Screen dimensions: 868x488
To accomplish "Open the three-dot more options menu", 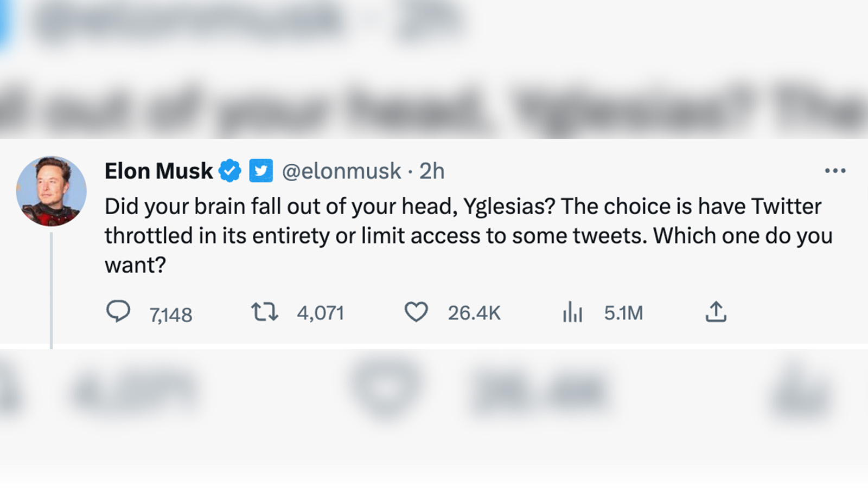I will coord(835,171).
